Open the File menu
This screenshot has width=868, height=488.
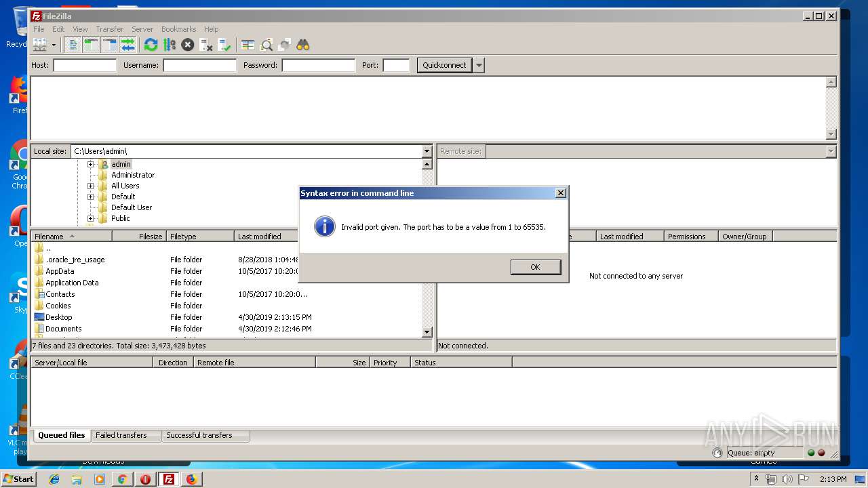(39, 29)
